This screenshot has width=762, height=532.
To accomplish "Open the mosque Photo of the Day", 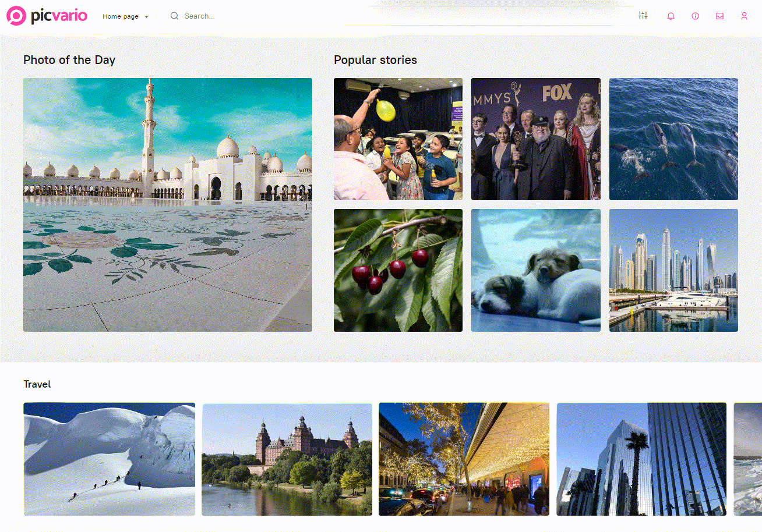I will (x=168, y=205).
